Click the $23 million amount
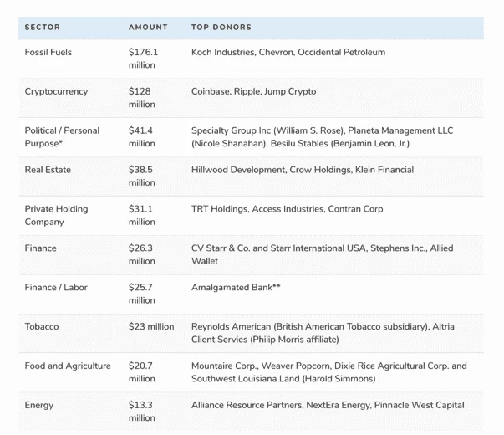The width and height of the screenshot is (504, 435). point(151,327)
